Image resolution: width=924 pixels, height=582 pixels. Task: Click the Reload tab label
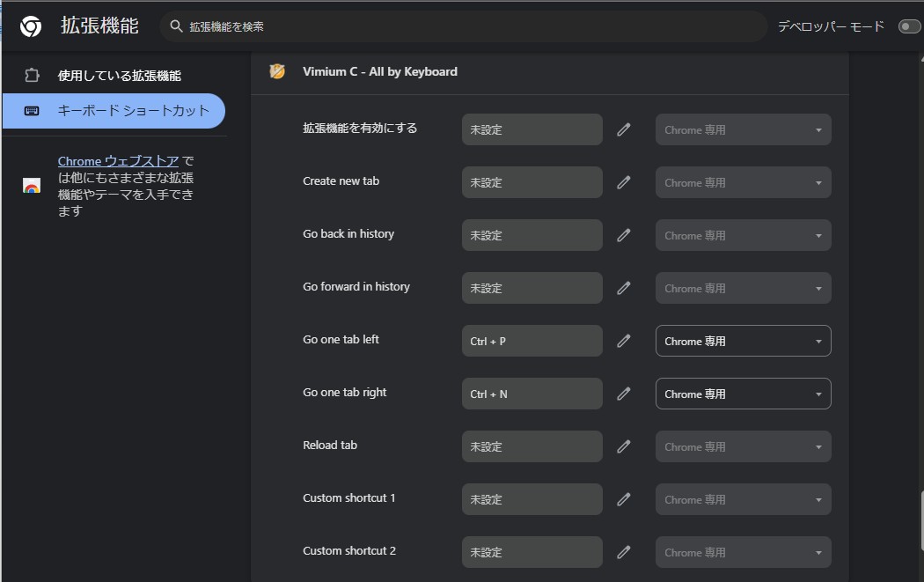pos(330,446)
